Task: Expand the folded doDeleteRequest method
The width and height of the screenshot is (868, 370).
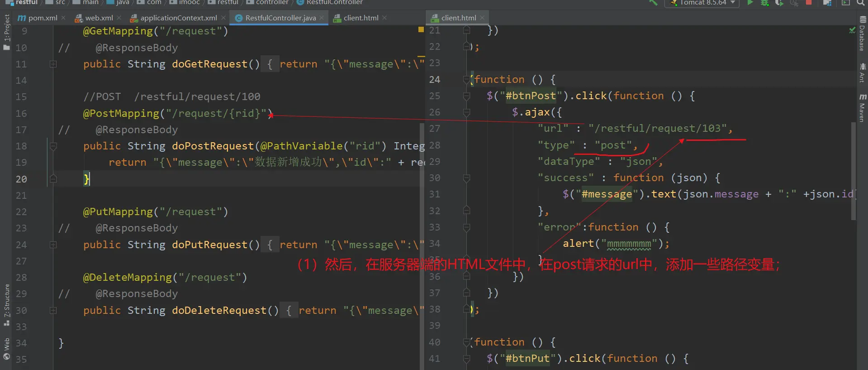Action: [x=53, y=310]
